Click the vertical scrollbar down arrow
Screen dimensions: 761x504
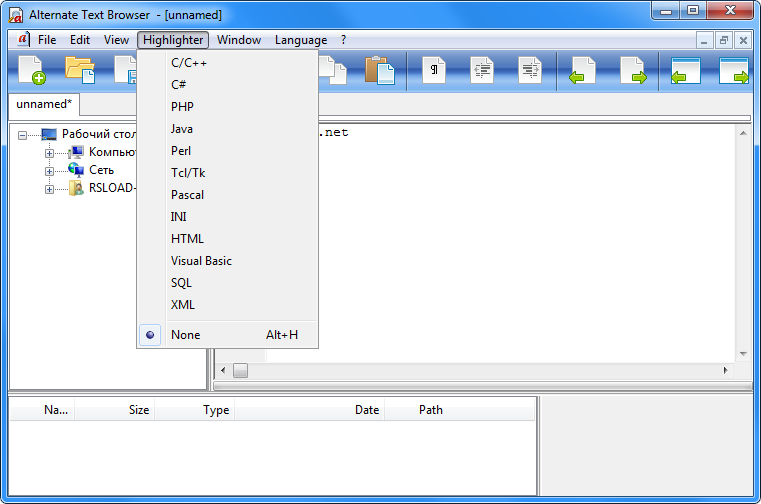pos(743,354)
